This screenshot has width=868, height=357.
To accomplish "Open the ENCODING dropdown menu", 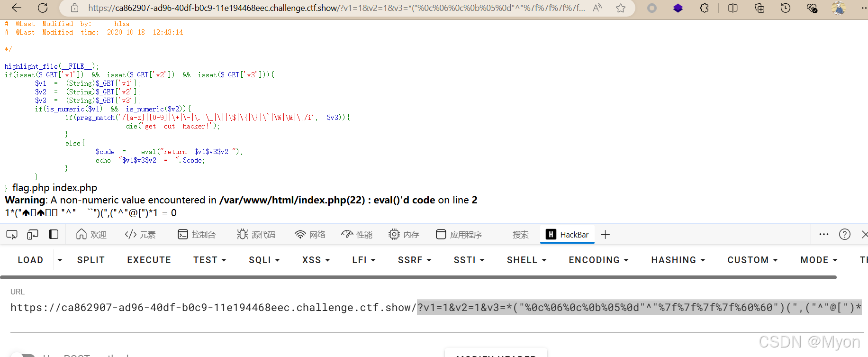I will tap(598, 260).
